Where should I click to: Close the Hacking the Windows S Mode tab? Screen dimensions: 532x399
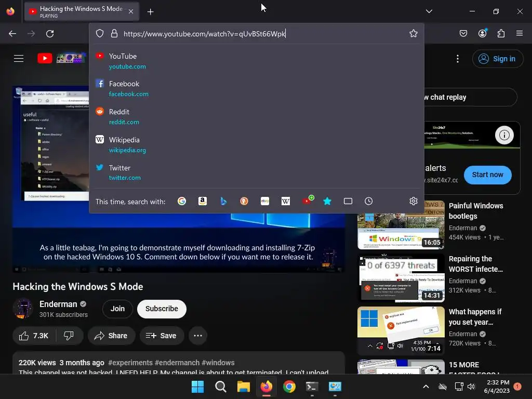tap(131, 11)
